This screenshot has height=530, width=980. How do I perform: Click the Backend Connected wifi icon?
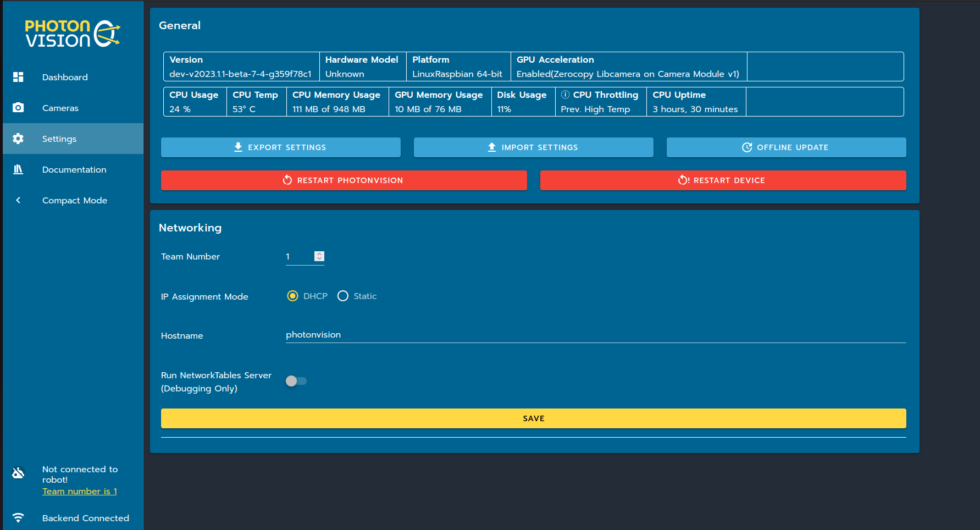[x=18, y=518]
